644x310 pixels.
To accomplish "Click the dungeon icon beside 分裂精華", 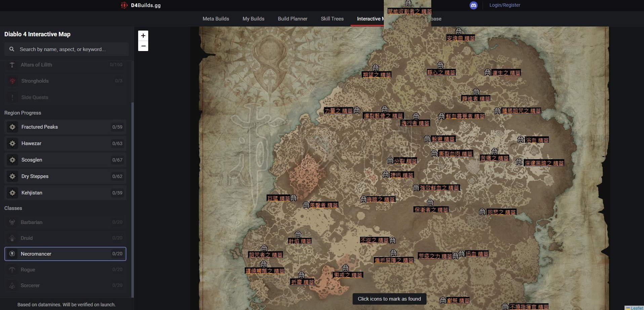I will [390, 161].
